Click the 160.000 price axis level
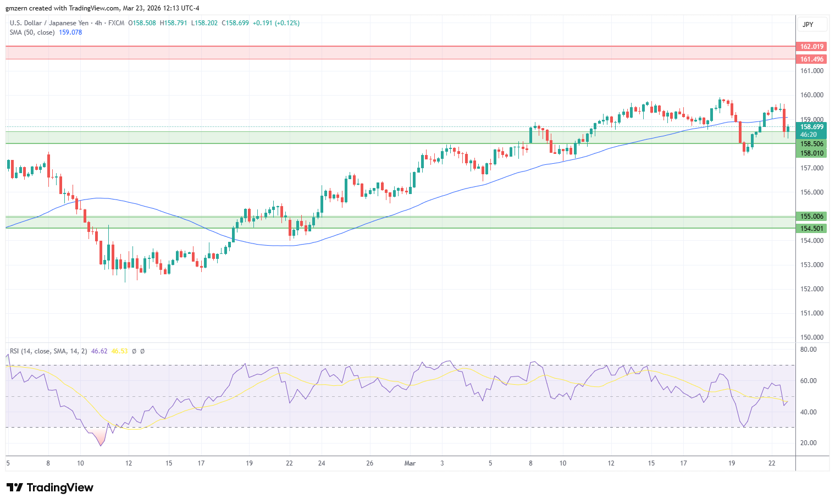This screenshot has height=504, width=835. click(x=812, y=95)
